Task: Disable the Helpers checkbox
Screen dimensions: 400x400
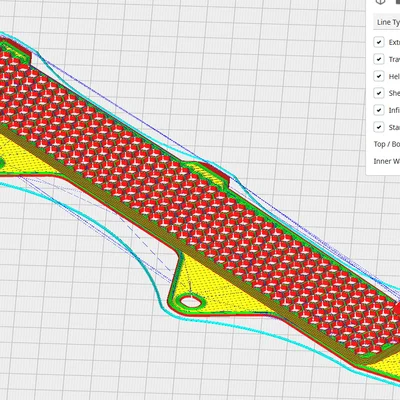Action: 379,76
